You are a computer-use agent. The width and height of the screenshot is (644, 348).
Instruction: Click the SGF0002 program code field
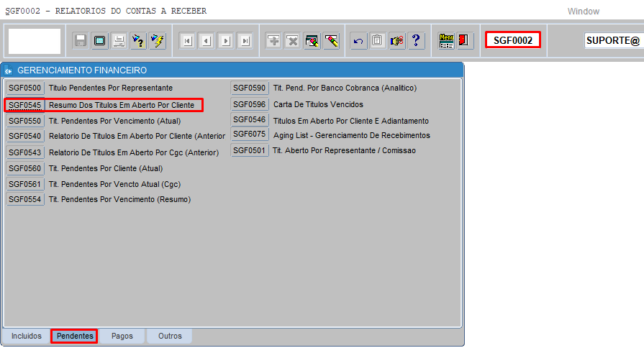point(513,40)
